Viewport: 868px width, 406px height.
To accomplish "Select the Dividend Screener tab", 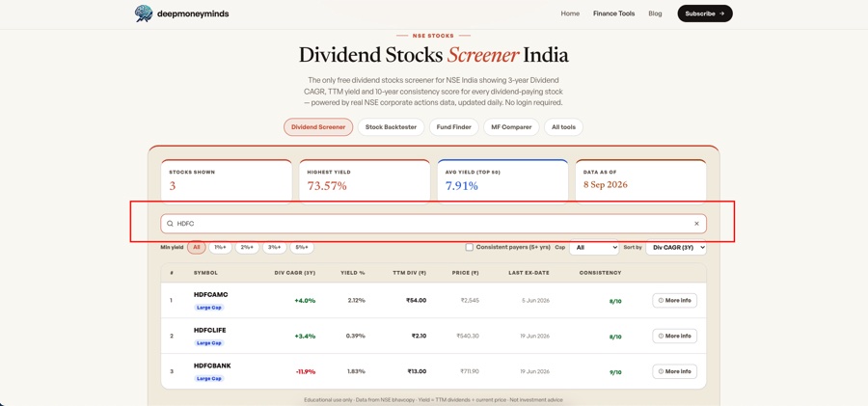I will 318,127.
